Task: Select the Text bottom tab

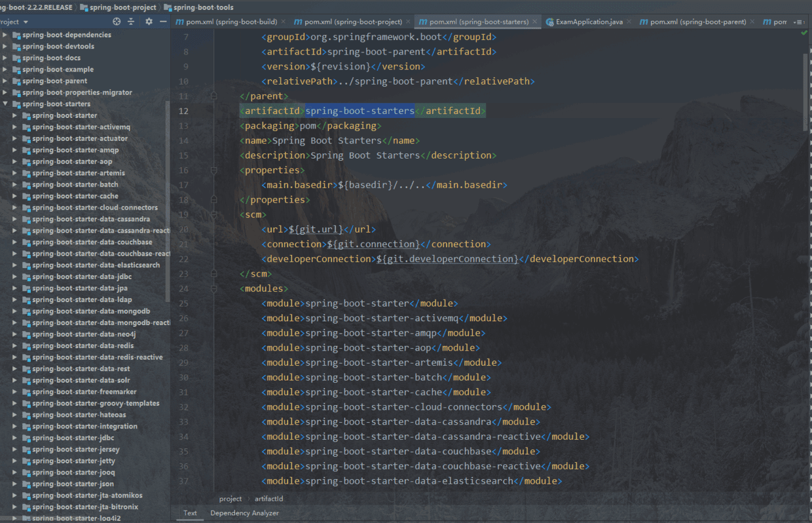Action: tap(190, 513)
